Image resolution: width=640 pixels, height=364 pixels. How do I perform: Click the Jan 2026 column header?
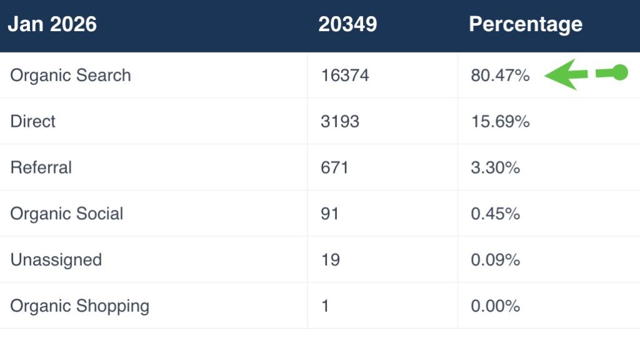(52, 25)
